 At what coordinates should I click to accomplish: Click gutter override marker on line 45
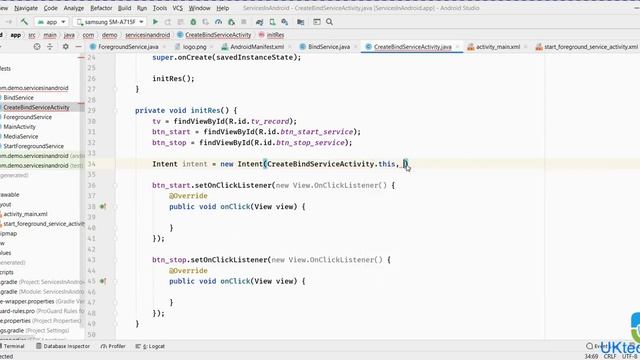pyautogui.click(x=103, y=281)
